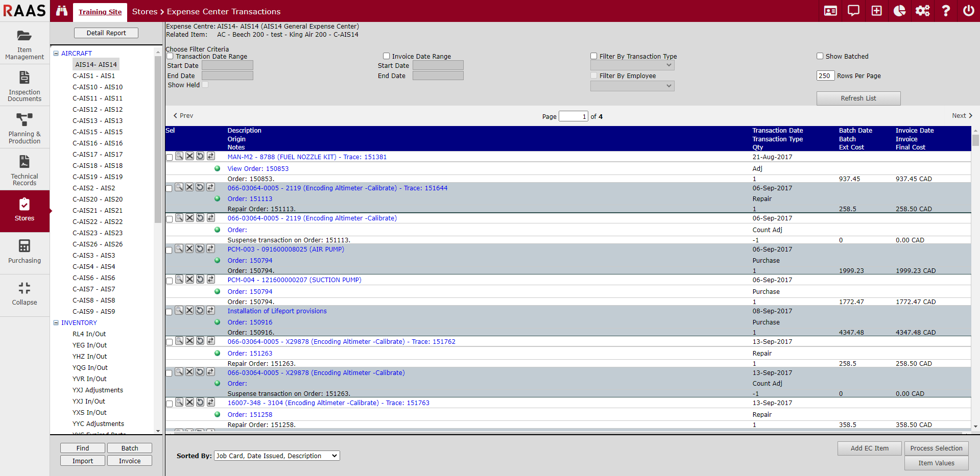Click the binoculars search icon
980x476 pixels.
[x=62, y=11]
